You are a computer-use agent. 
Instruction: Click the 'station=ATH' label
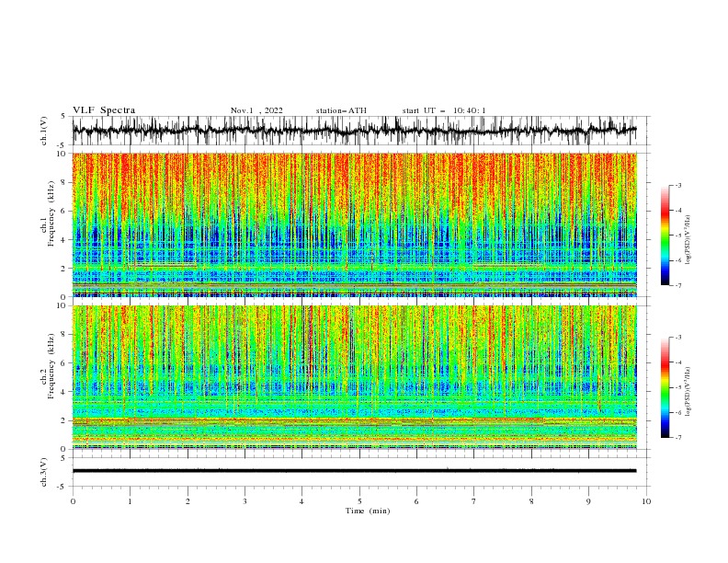click(341, 110)
